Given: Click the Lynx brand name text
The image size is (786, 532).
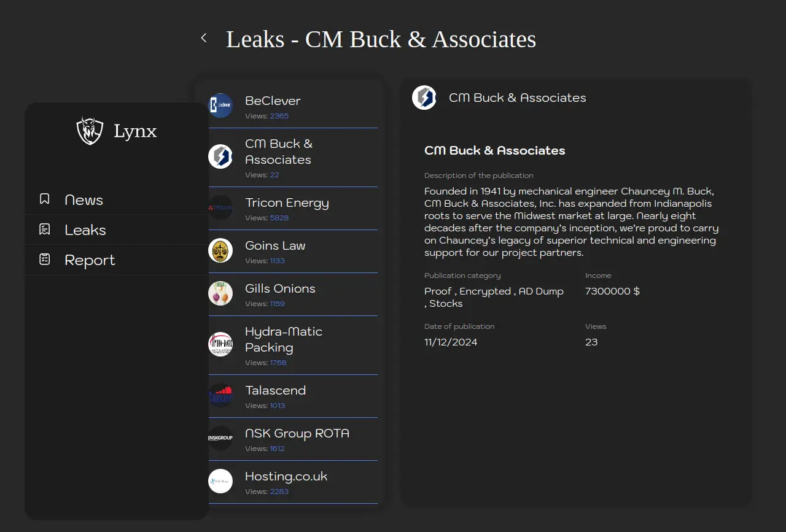Looking at the screenshot, I should [135, 131].
